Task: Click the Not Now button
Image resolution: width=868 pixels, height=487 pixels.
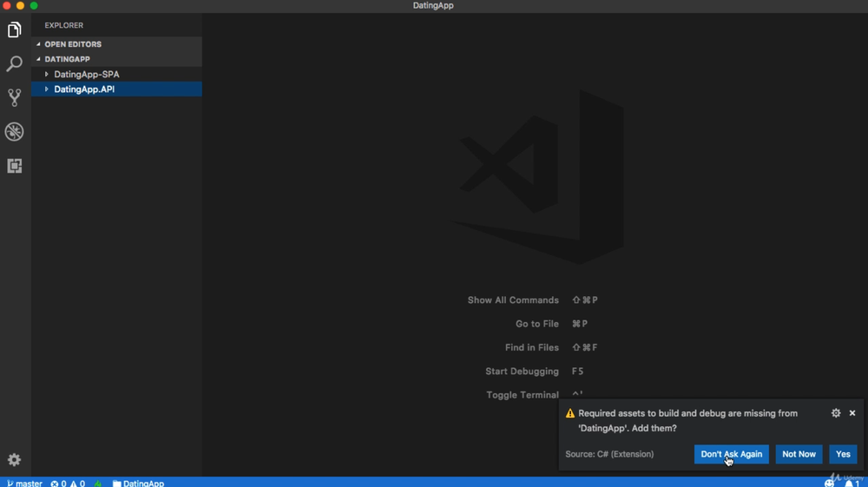Action: [799, 454]
